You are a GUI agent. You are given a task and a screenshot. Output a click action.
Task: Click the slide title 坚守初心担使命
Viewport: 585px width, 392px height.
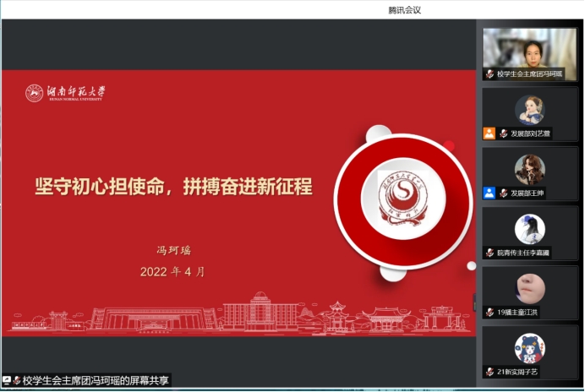172,187
